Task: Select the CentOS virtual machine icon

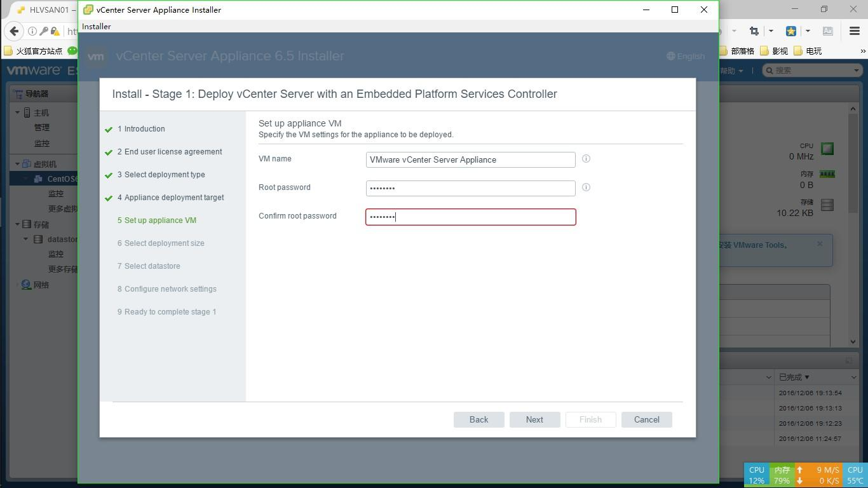Action: coord(37,179)
